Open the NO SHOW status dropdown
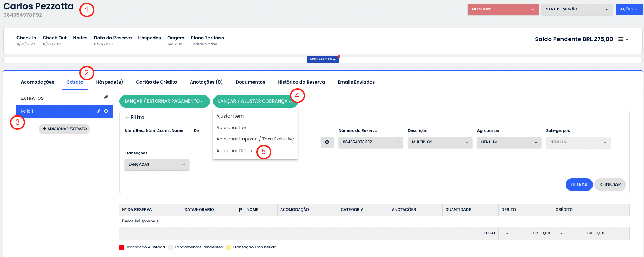The image size is (644, 257). [502, 9]
